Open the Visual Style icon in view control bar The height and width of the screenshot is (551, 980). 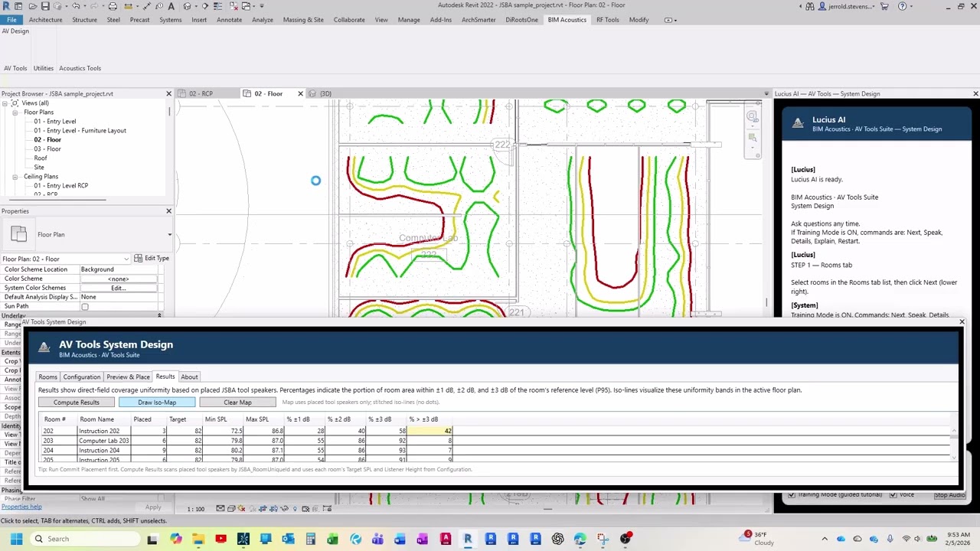tap(231, 508)
